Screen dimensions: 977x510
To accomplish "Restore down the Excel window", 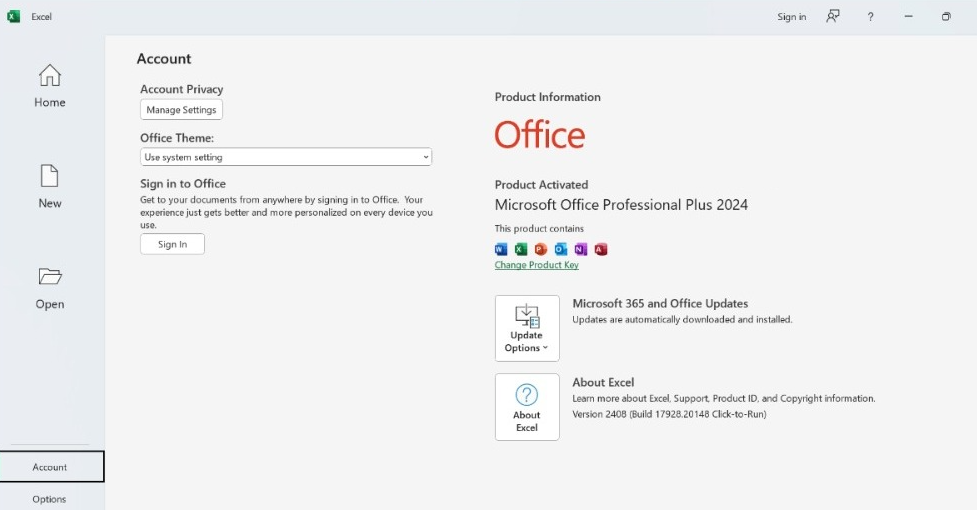I will coord(946,17).
